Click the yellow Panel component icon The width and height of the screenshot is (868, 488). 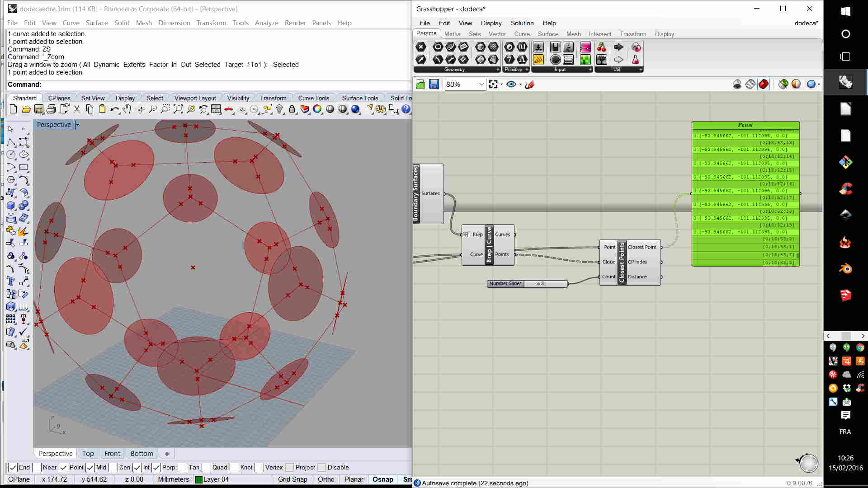click(x=538, y=60)
